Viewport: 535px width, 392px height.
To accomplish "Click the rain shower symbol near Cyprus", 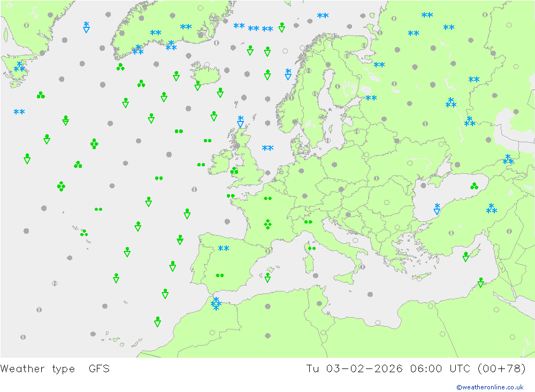I will (x=466, y=257).
